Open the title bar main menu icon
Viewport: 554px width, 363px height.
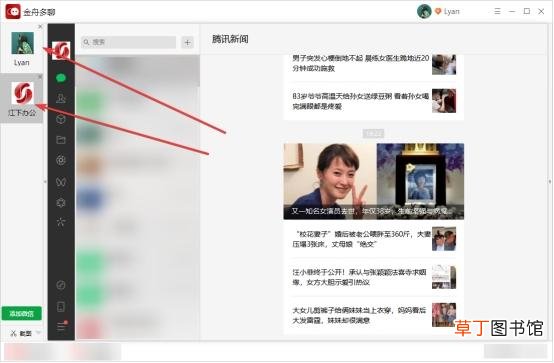coord(497,11)
